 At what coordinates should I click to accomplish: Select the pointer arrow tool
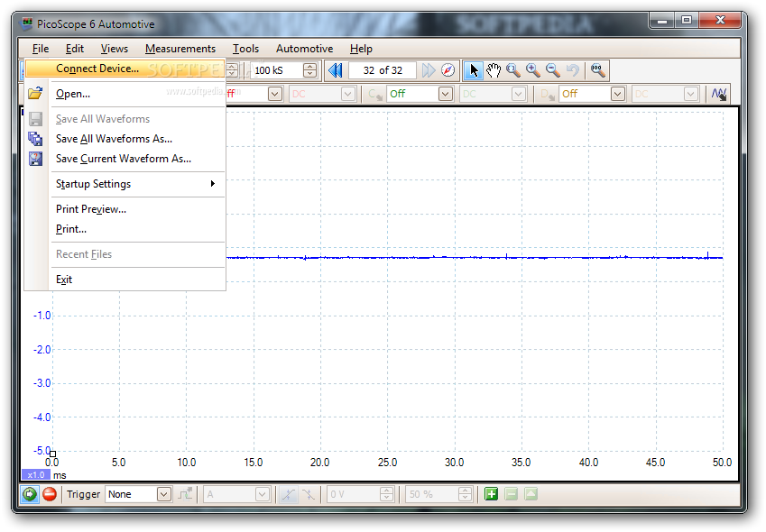pos(473,70)
